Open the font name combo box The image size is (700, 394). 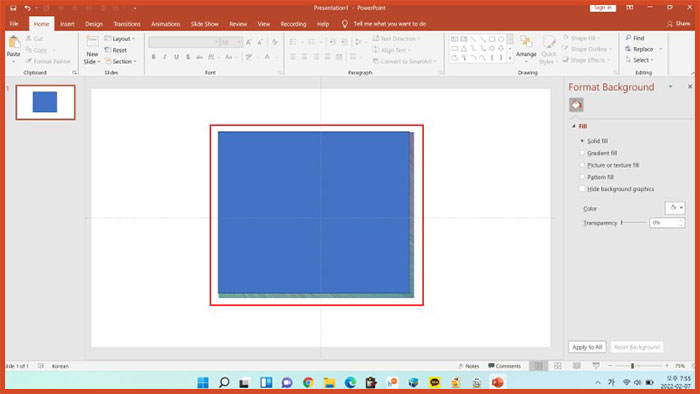coord(184,42)
